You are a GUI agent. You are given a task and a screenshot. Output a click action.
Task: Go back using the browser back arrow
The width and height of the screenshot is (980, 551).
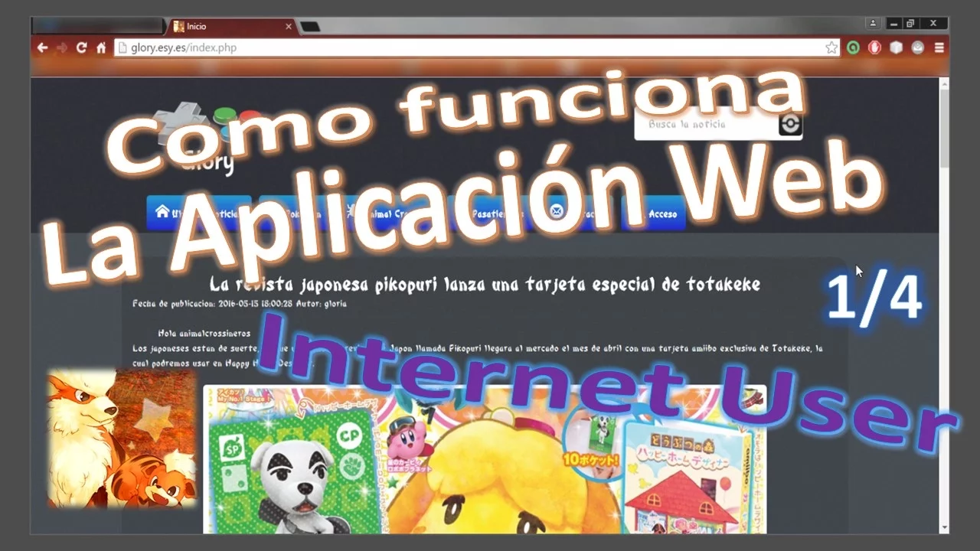(x=43, y=47)
